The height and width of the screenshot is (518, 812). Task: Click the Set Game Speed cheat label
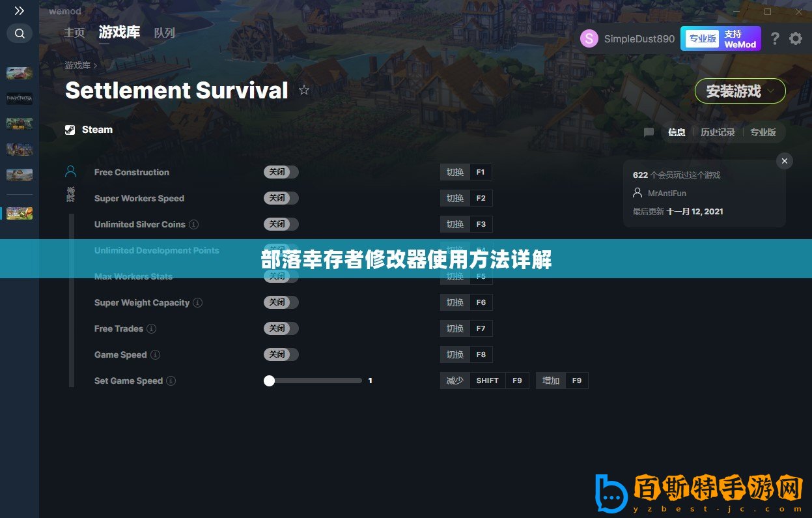point(128,381)
